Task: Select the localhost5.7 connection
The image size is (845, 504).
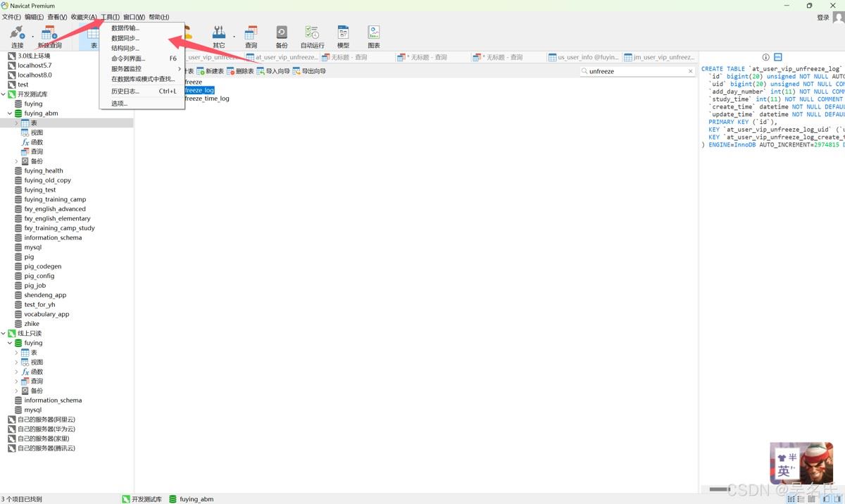Action: click(x=35, y=65)
